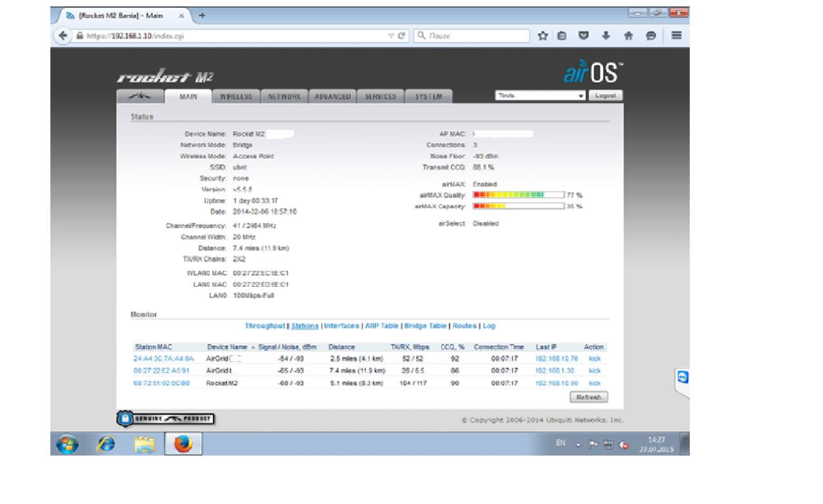The width and height of the screenshot is (823, 504).
Task: Open the Stations monitor link
Action: (305, 326)
